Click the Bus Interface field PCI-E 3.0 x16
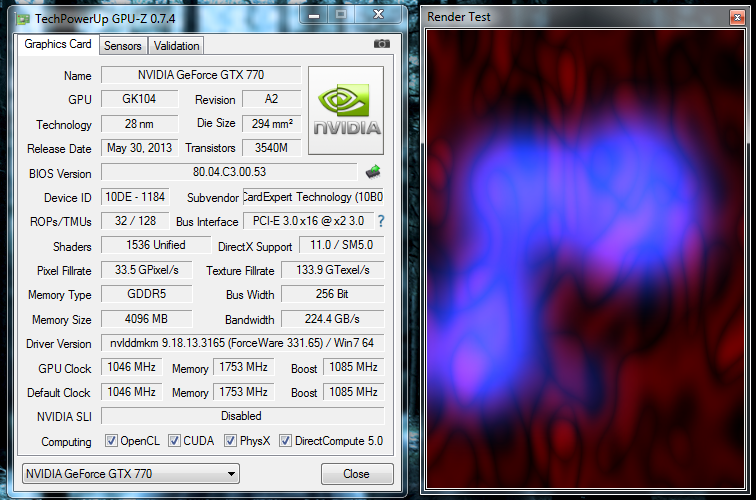The height and width of the screenshot is (500, 756). 309,221
